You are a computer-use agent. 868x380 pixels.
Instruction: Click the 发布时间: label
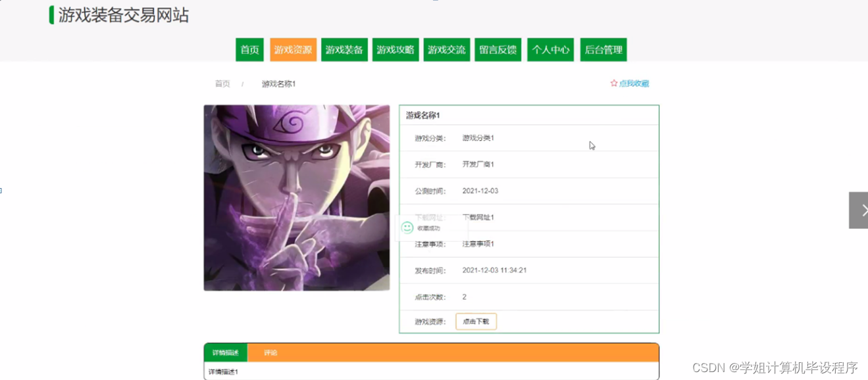click(430, 270)
